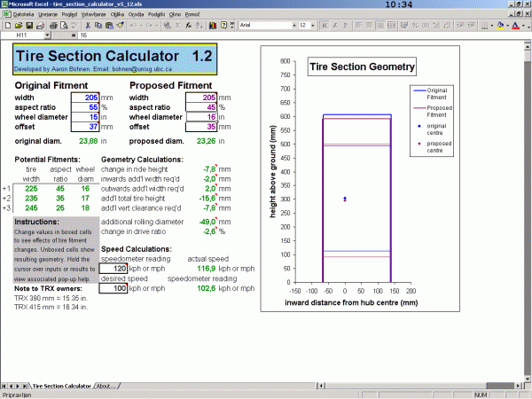Save the workbook with the floppy disk icon

[29, 25]
